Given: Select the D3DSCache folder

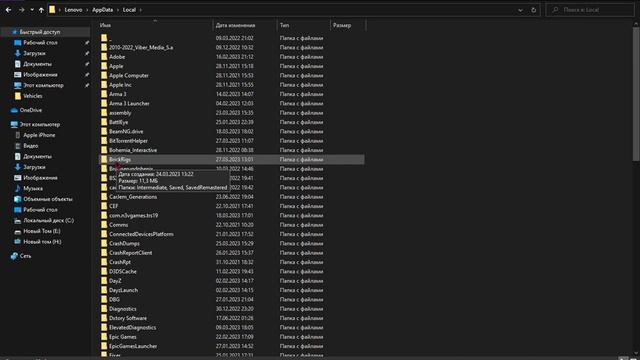Looking at the screenshot, I should pyautogui.click(x=122, y=271).
